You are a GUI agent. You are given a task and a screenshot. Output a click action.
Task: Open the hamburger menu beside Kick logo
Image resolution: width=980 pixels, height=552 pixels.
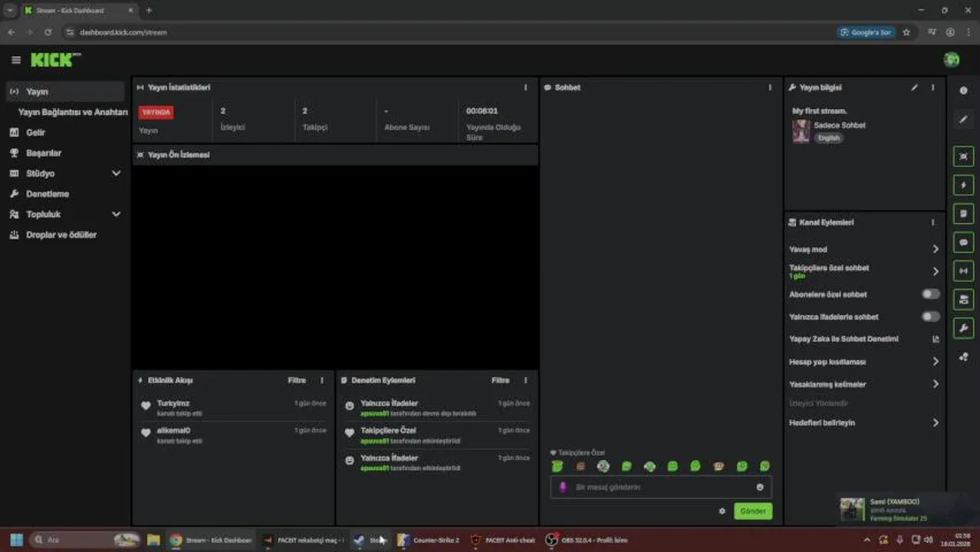pos(16,60)
